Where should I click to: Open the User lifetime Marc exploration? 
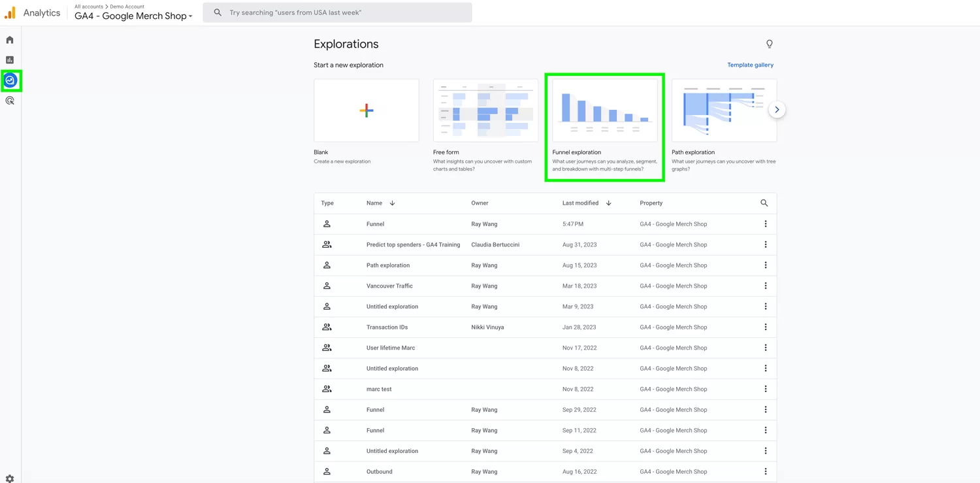pyautogui.click(x=391, y=348)
